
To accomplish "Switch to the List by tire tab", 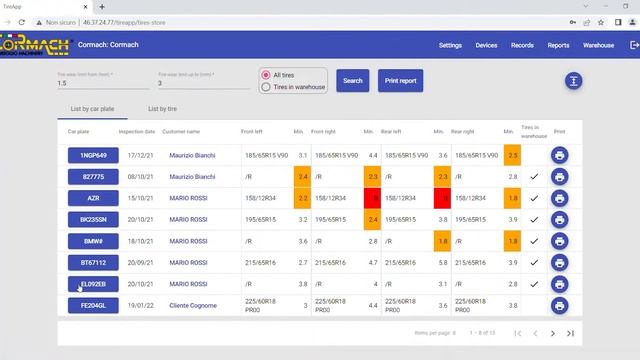I will click(162, 109).
